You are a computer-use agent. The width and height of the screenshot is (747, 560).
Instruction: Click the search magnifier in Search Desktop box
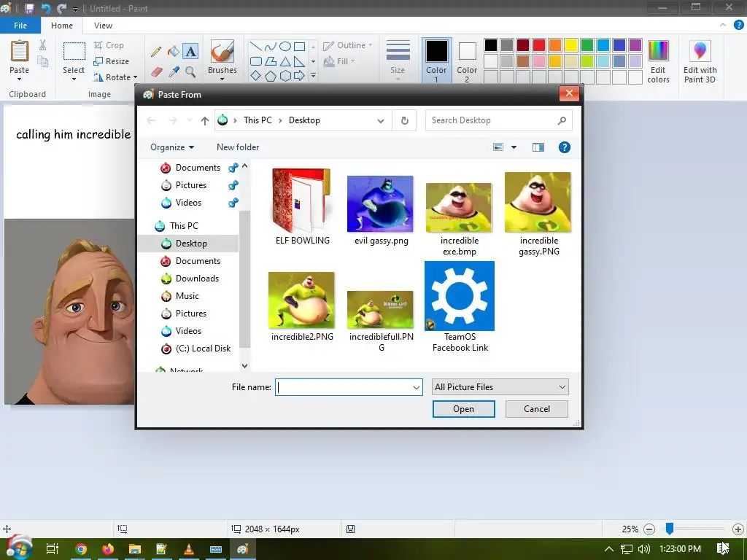[x=562, y=120]
